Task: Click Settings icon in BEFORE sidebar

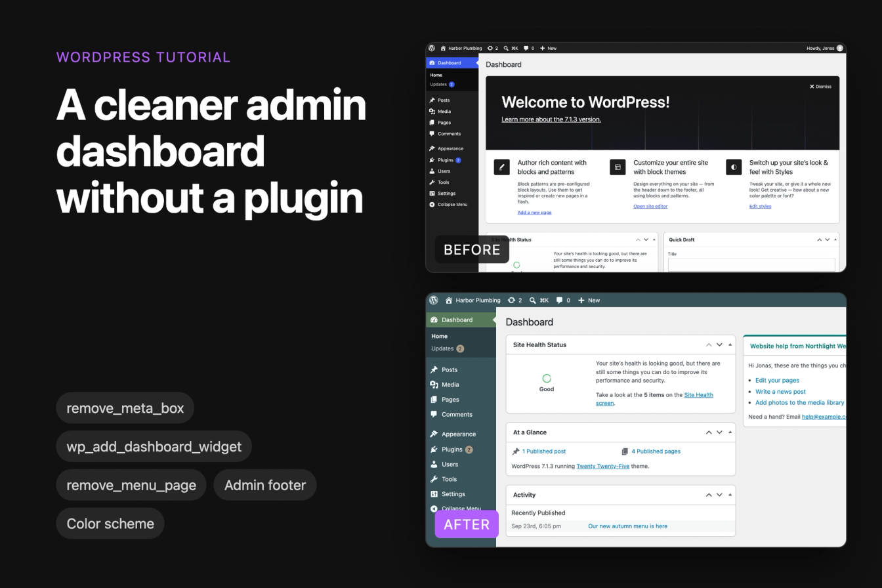Action: pos(432,194)
